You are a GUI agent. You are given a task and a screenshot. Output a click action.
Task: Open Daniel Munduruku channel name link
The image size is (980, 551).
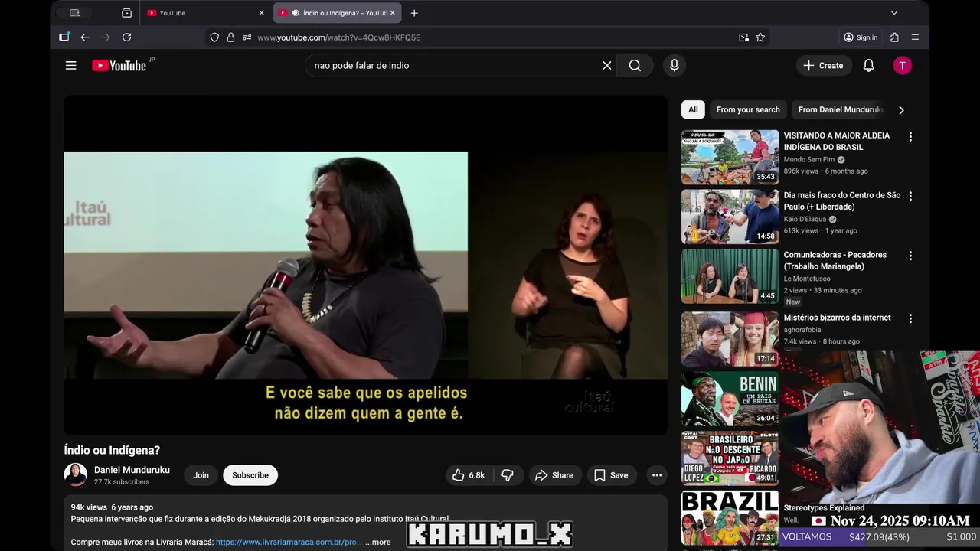coord(132,470)
